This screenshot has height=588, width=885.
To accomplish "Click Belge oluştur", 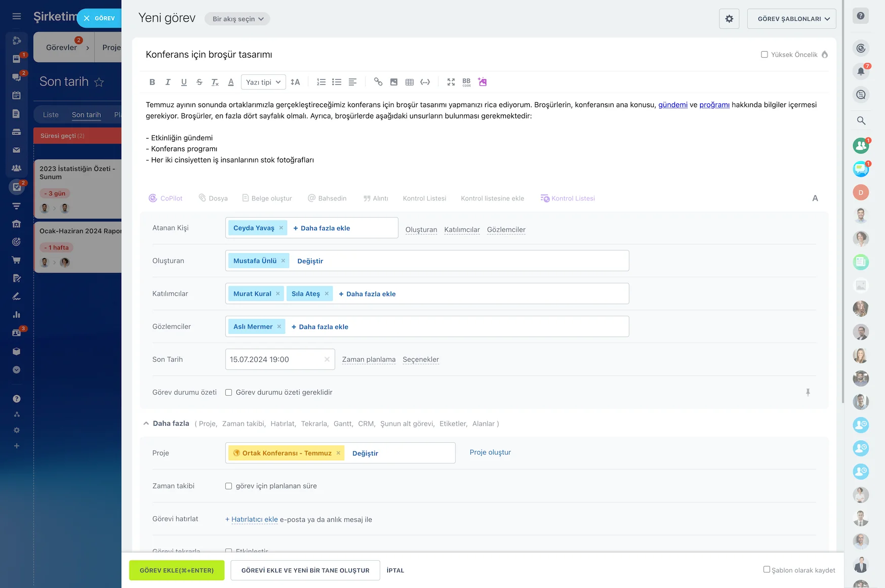I will (267, 198).
